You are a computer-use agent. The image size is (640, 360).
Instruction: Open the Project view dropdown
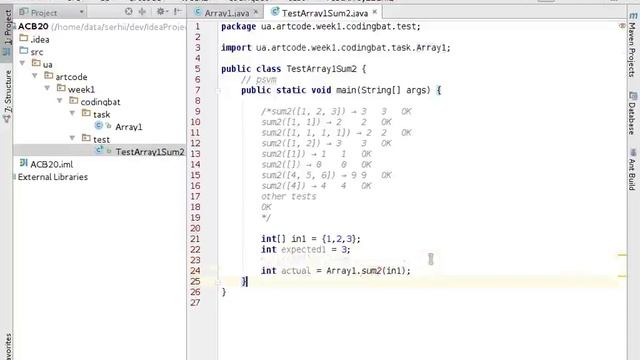coord(52,12)
